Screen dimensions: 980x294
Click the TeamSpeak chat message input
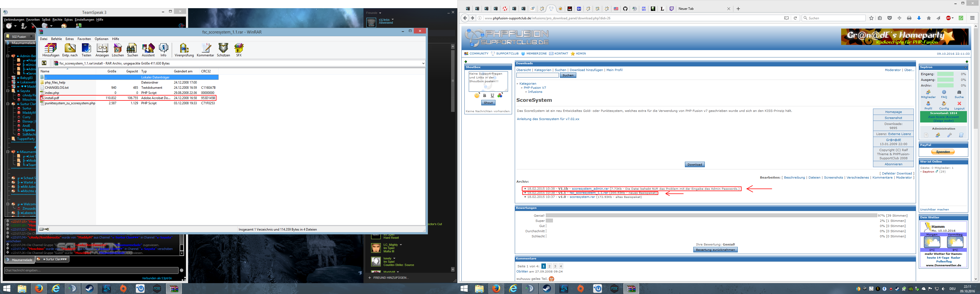91,270
